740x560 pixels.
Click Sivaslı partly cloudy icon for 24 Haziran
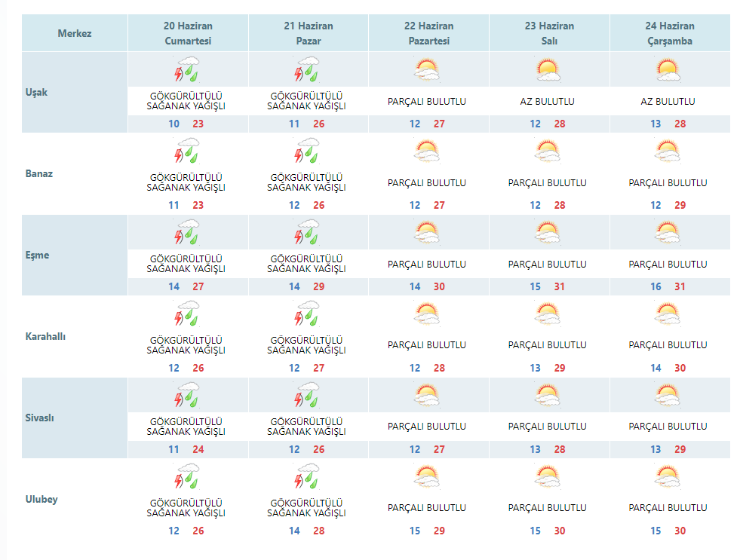click(x=668, y=395)
